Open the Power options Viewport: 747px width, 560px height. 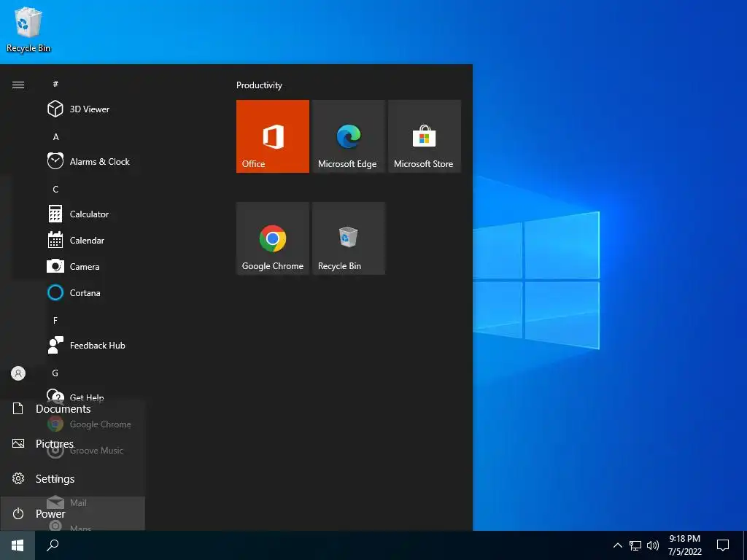point(72,513)
